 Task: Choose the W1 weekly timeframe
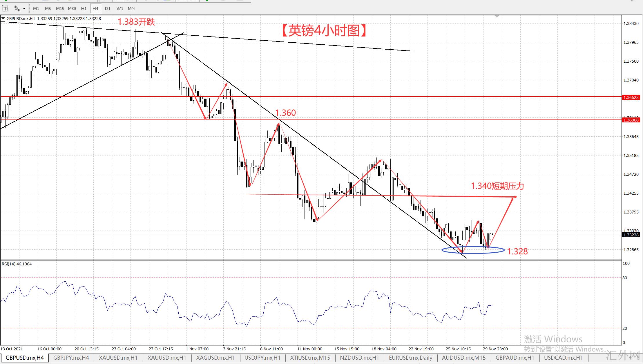click(119, 8)
